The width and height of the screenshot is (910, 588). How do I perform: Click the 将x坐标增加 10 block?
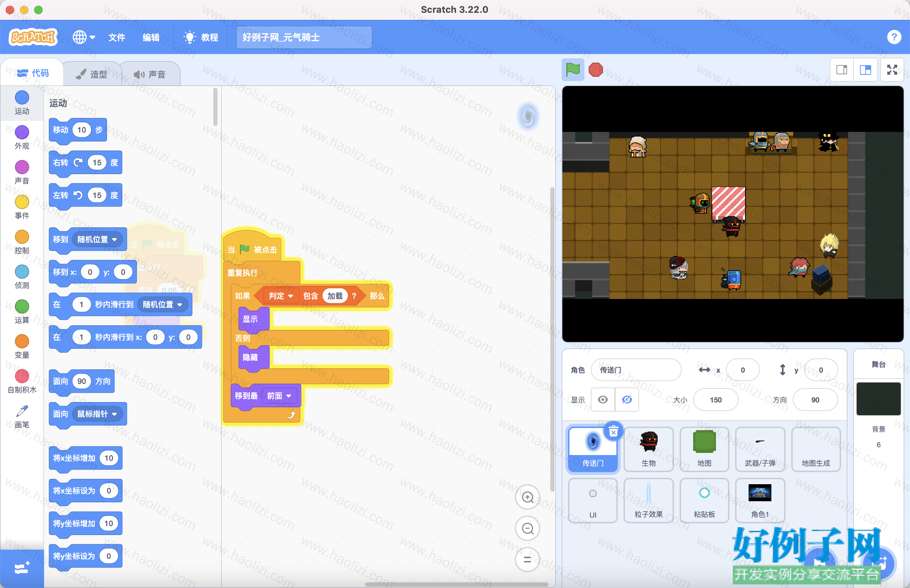click(x=86, y=458)
